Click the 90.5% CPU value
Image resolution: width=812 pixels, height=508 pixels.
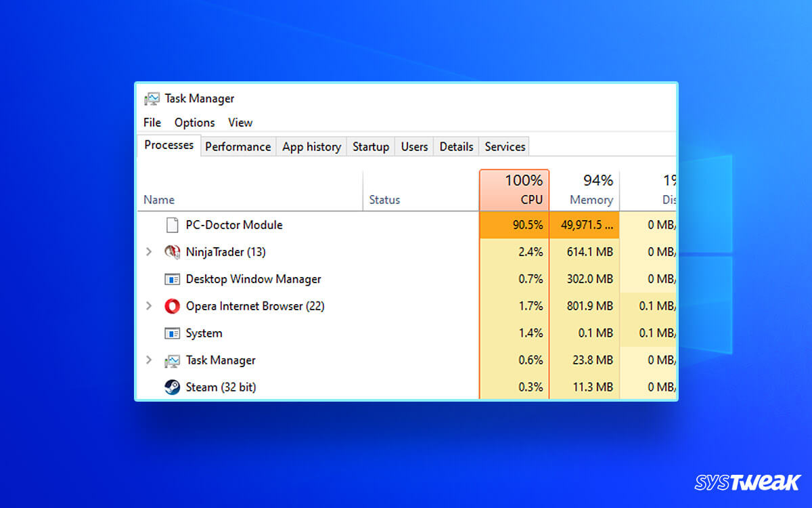tap(528, 225)
